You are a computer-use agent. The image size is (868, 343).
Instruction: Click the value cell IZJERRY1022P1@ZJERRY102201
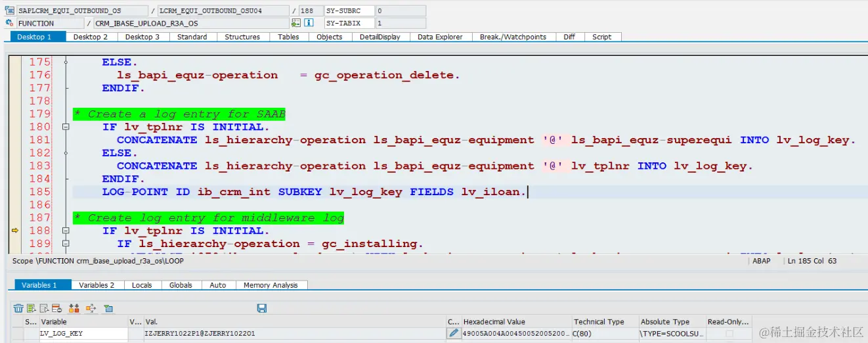(294, 334)
